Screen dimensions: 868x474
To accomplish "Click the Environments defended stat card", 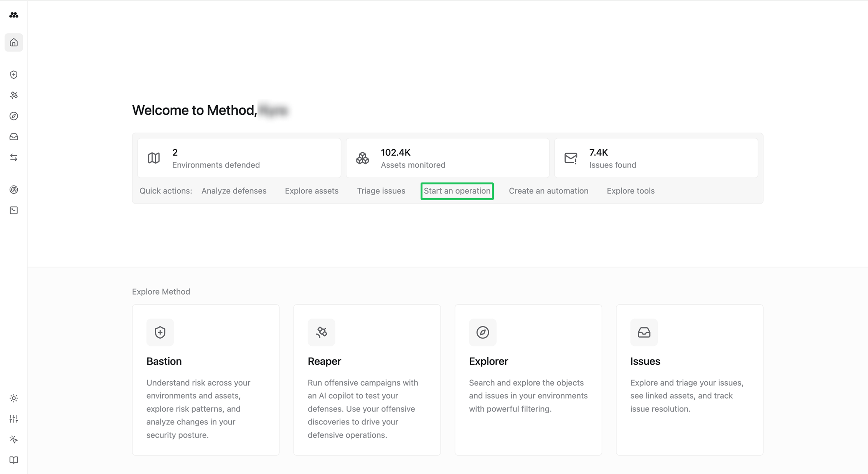I will pyautogui.click(x=239, y=158).
